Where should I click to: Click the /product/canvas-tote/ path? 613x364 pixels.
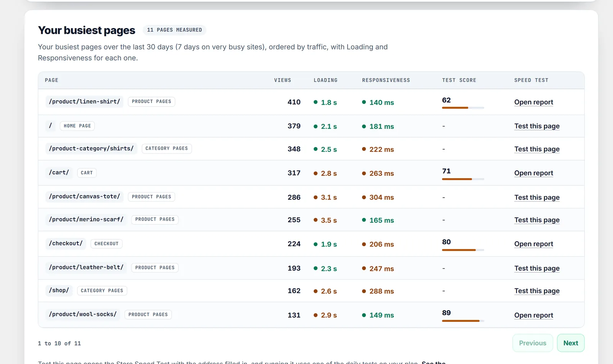tap(84, 197)
